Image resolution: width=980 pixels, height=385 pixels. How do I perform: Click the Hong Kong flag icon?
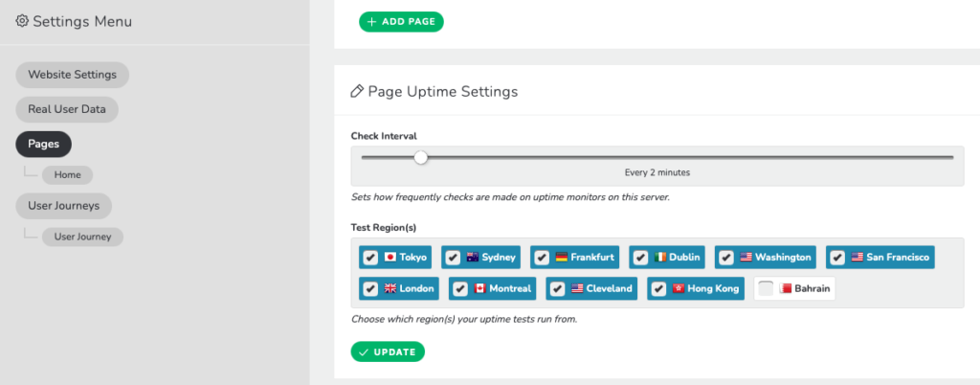679,289
